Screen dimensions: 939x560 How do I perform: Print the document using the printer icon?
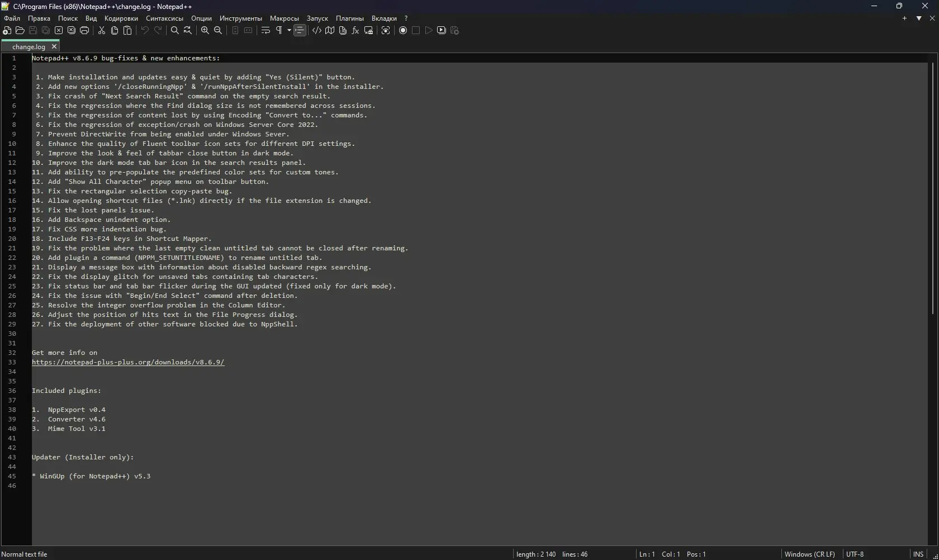84,31
